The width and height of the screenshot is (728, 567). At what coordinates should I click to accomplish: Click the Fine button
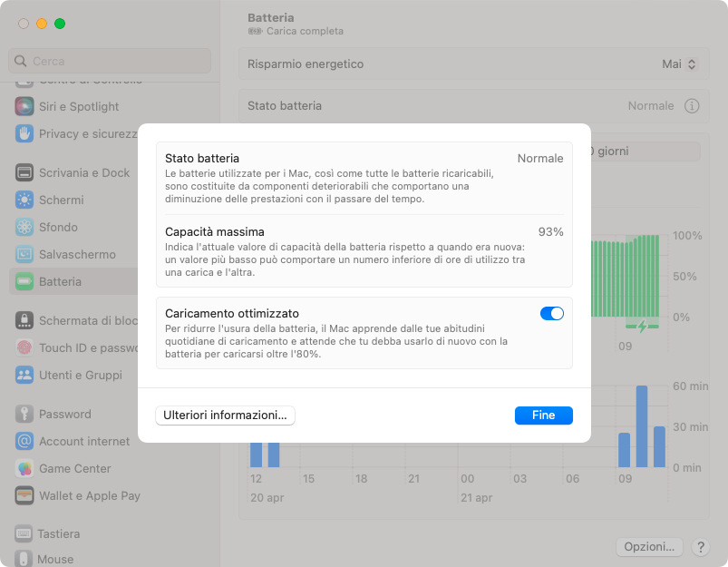click(x=544, y=415)
